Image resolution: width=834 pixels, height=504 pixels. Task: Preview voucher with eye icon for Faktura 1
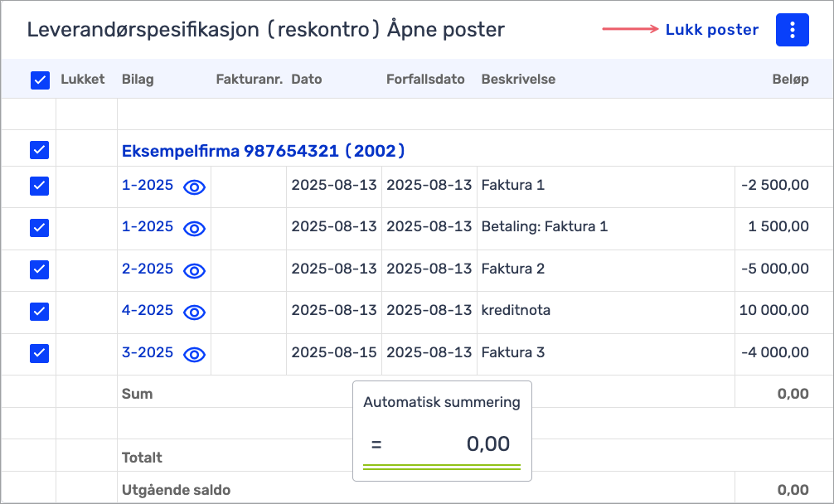pyautogui.click(x=194, y=187)
